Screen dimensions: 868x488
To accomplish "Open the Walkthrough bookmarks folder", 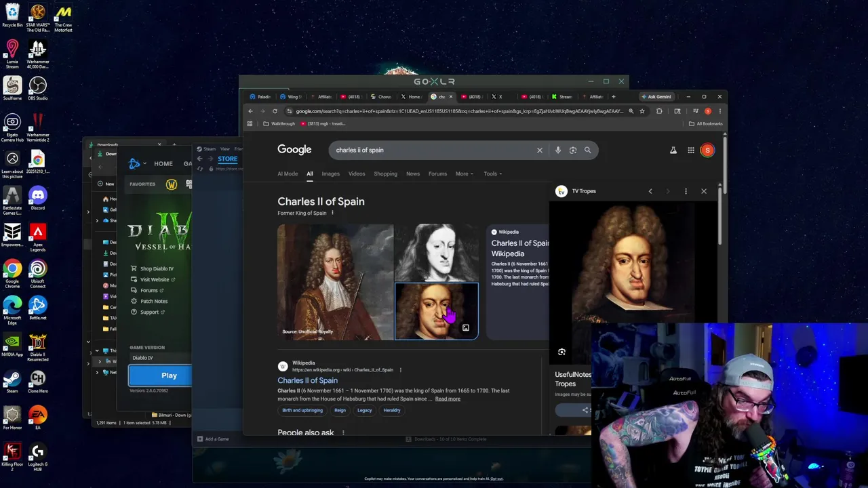I will pyautogui.click(x=279, y=124).
